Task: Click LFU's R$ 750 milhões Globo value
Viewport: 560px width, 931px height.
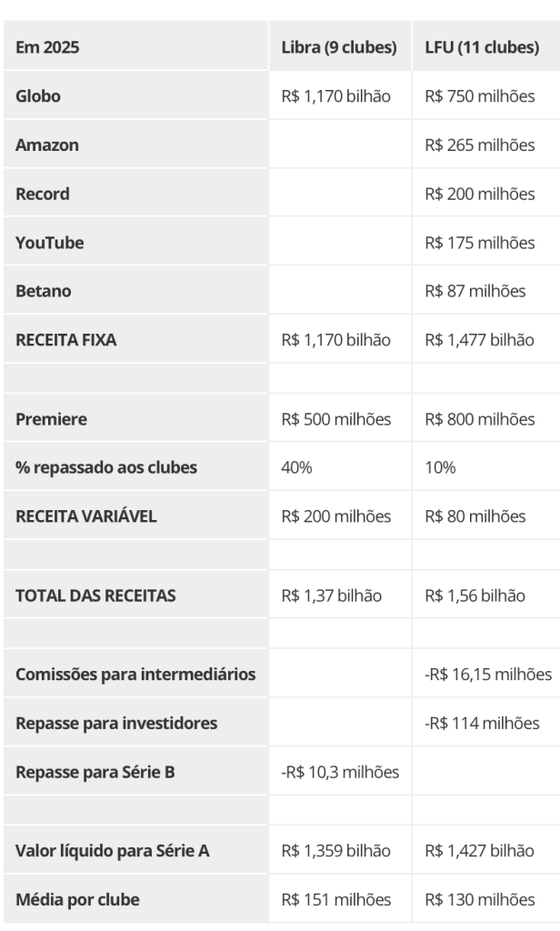Action: click(x=480, y=96)
